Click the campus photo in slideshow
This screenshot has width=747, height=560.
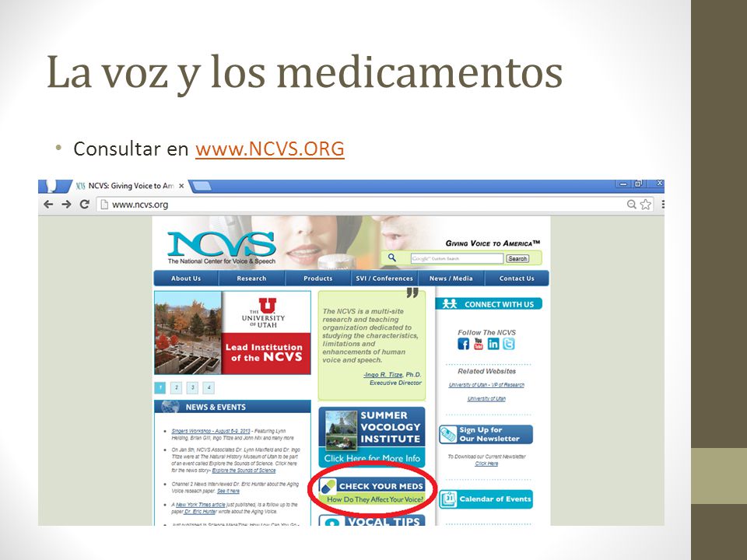188,333
